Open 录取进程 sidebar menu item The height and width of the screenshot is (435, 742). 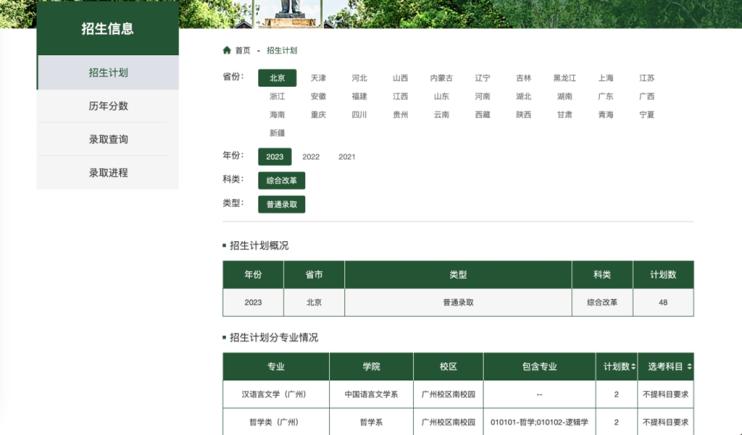(x=108, y=172)
